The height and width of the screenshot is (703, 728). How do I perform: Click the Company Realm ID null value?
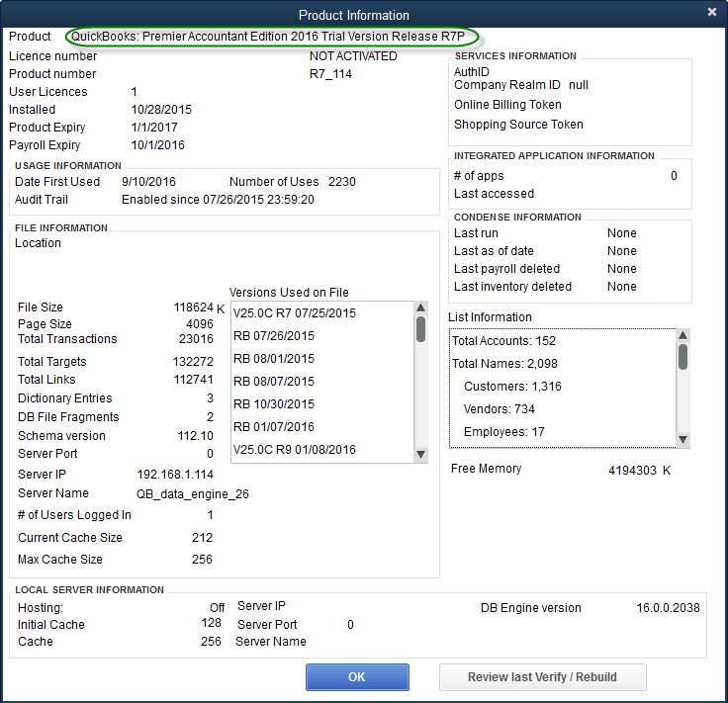(x=579, y=85)
